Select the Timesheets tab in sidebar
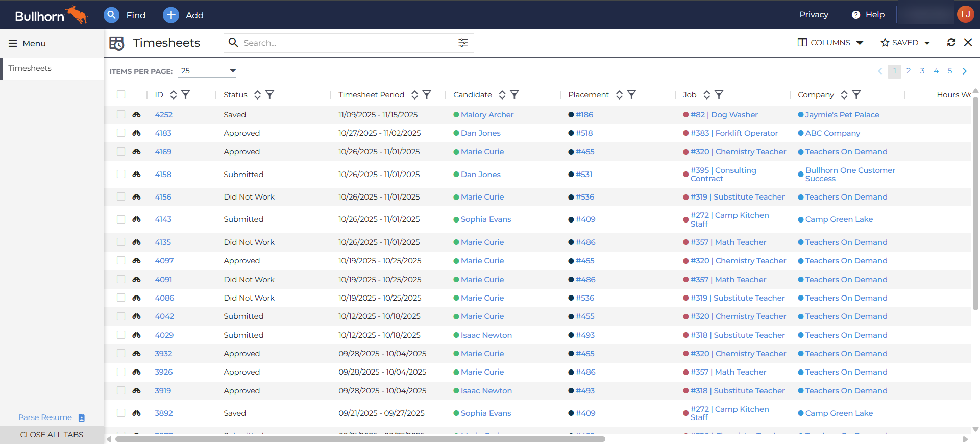Screen dimensions: 980x444 point(30,68)
